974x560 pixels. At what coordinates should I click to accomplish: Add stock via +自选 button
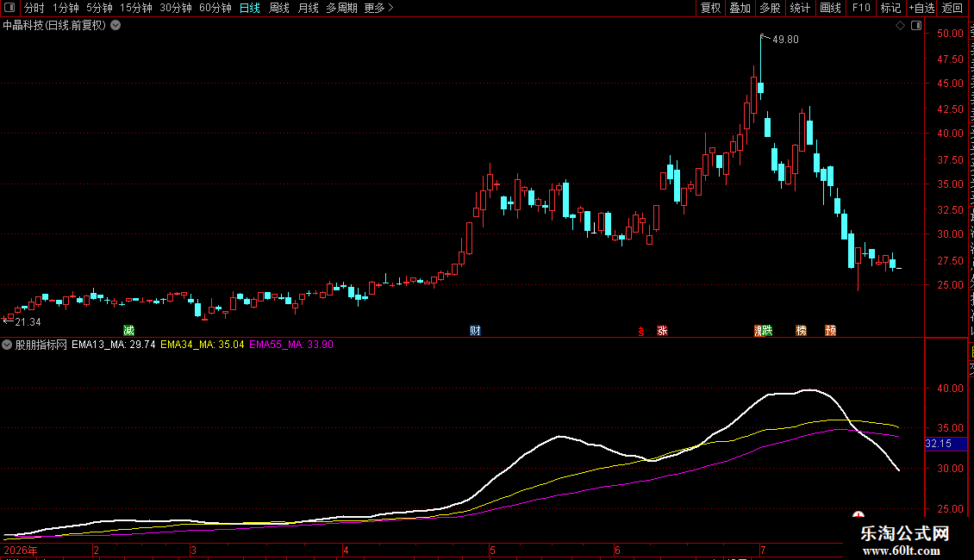point(921,8)
